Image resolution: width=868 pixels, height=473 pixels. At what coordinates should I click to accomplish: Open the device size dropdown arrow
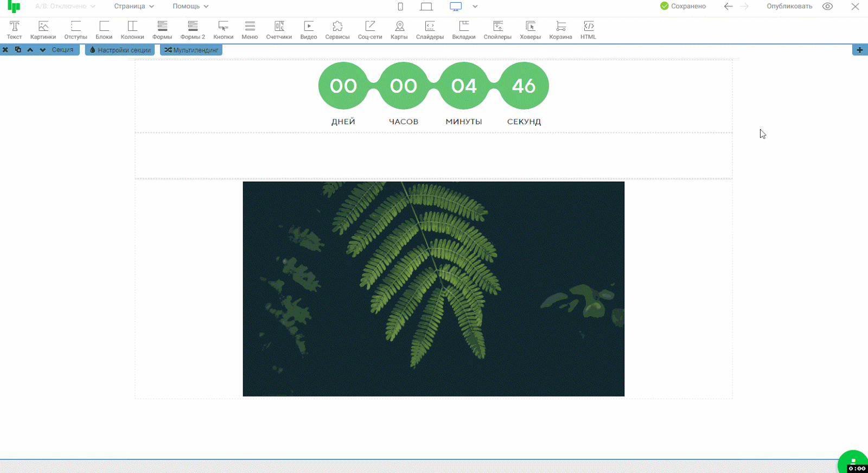pyautogui.click(x=475, y=7)
